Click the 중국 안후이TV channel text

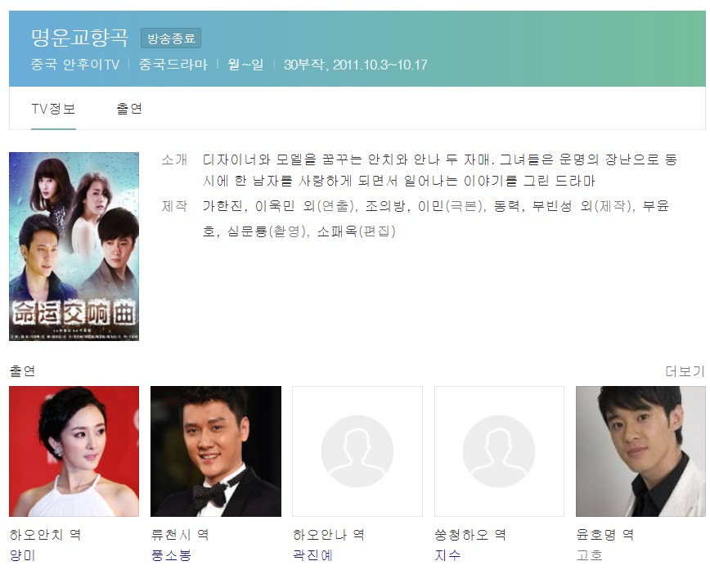coord(75,65)
